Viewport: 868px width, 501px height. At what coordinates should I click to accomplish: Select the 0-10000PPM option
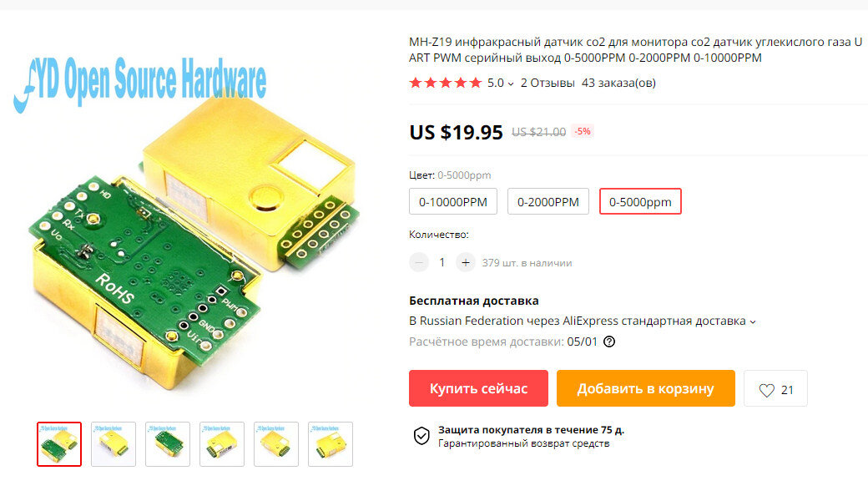point(453,201)
